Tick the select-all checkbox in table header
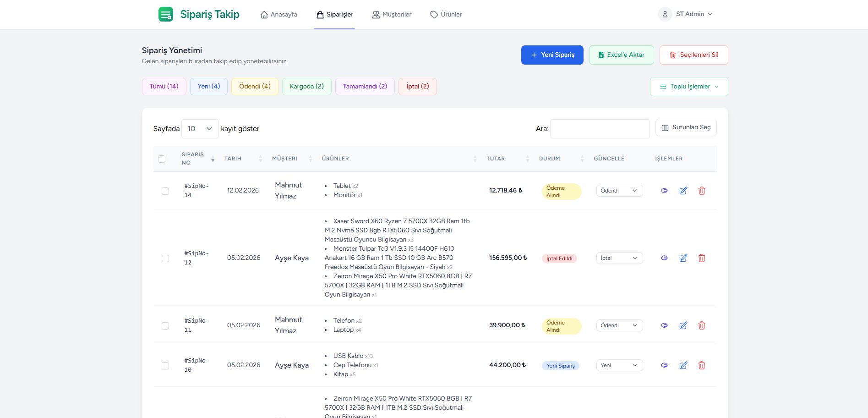 (x=162, y=159)
